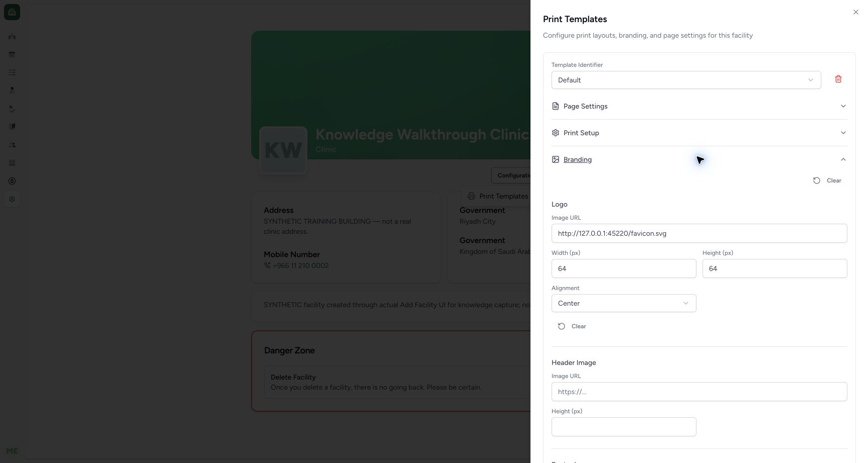Click the dollar billing icon in the sidebar

[x=12, y=181]
